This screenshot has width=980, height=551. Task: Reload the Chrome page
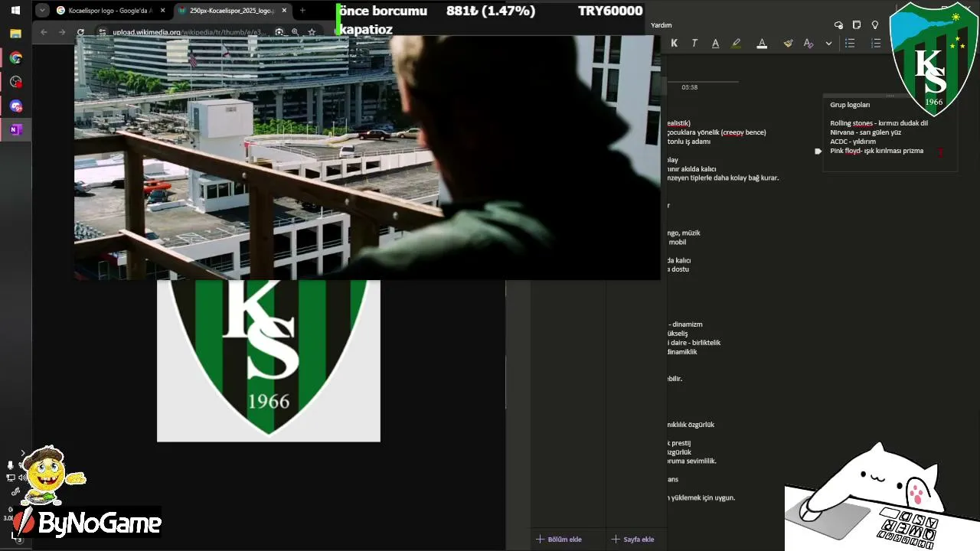click(x=80, y=32)
